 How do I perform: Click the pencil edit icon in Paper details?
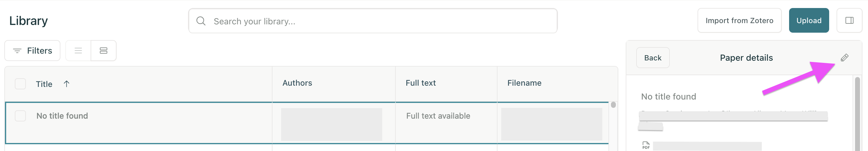point(844,58)
